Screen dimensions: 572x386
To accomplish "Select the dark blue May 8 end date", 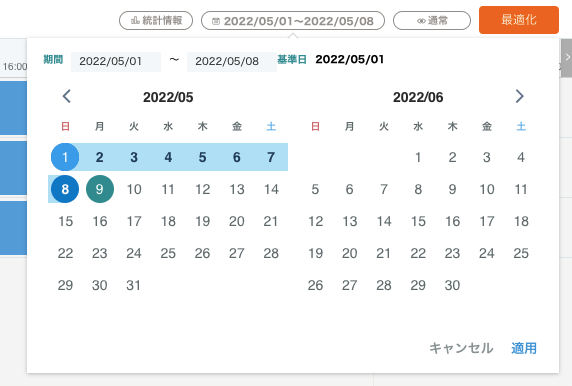I will tap(65, 189).
